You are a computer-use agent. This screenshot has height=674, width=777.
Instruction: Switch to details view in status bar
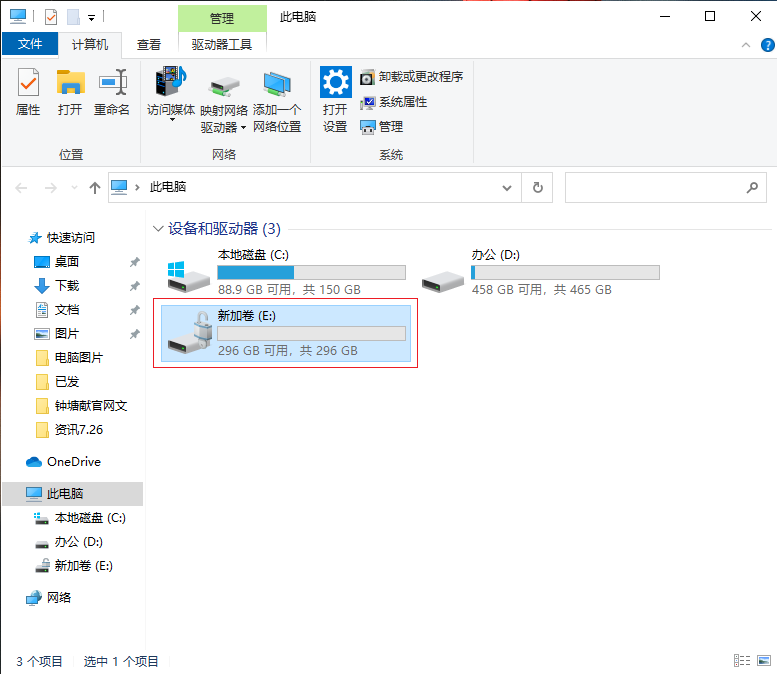[742, 661]
